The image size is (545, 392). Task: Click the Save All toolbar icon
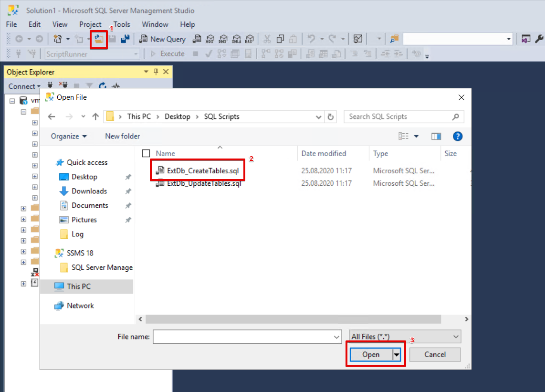click(125, 39)
